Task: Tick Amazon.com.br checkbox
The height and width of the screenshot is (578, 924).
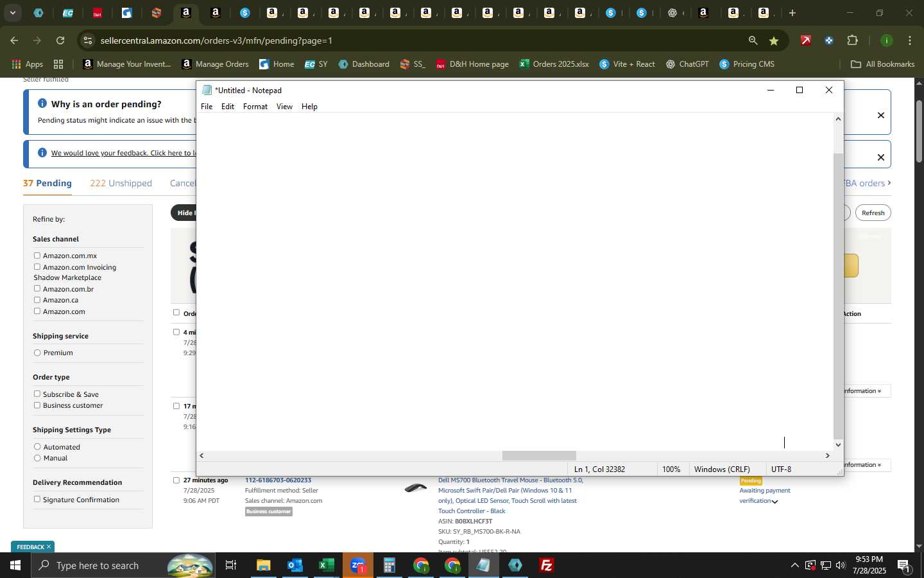Action: (37, 289)
